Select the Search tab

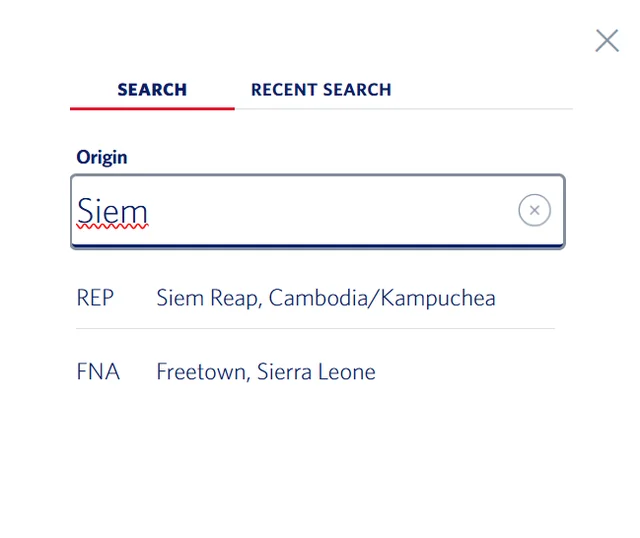coord(152,90)
